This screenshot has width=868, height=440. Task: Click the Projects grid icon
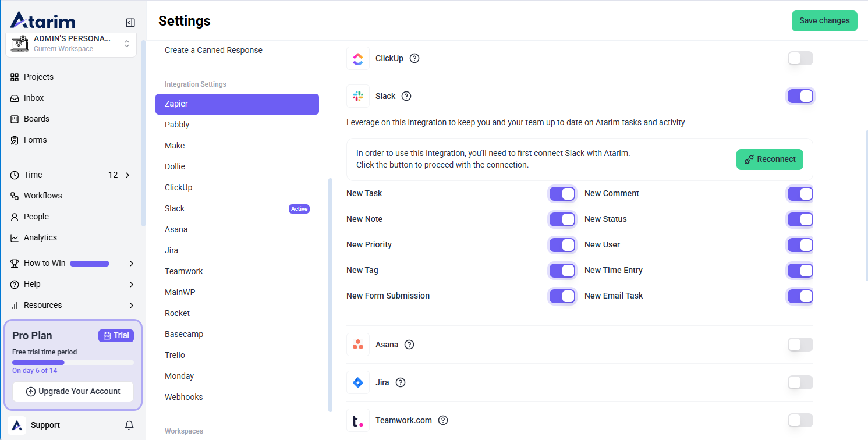15,77
